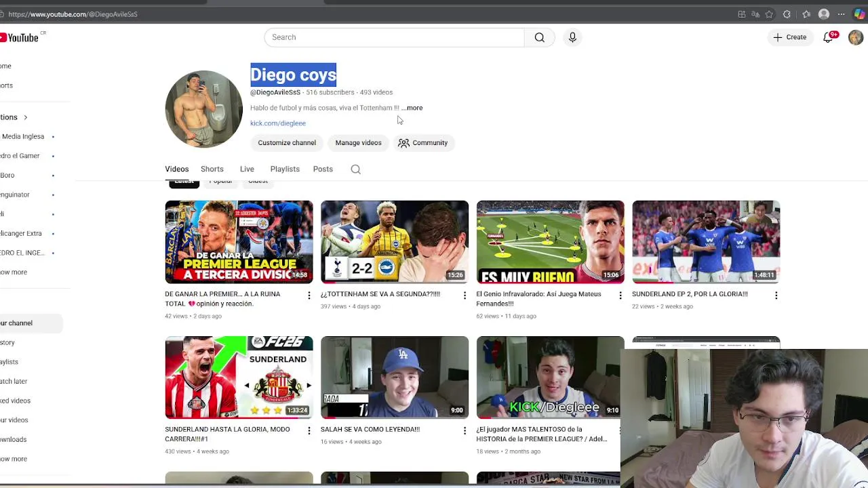Open options for SUNDERLAND EP 2 video
Image resolution: width=868 pixels, height=488 pixels.
[776, 296]
